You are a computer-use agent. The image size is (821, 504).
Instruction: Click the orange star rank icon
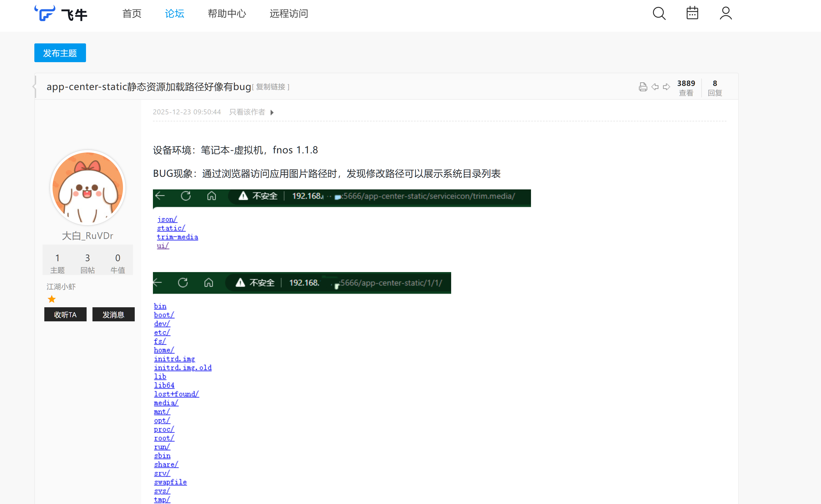point(52,299)
